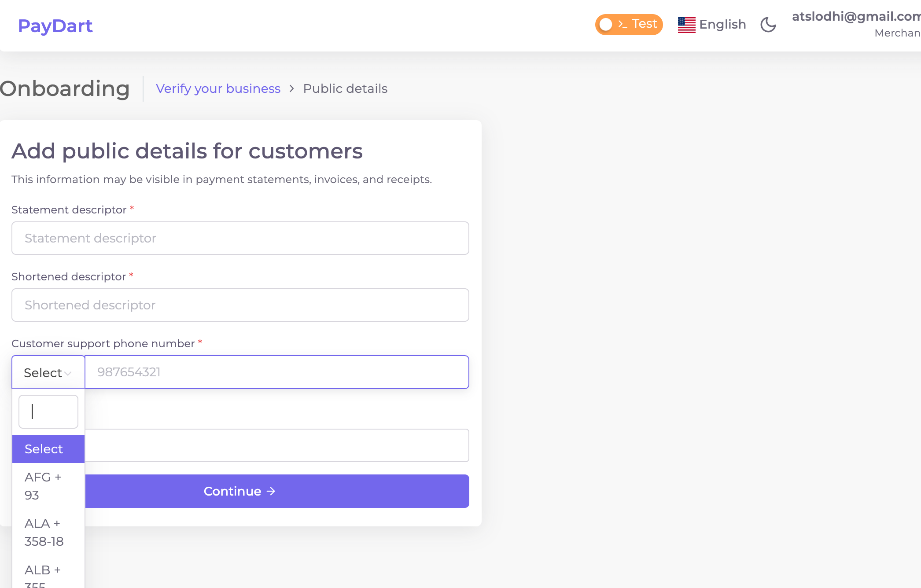
Task: Toggle dark mode moon icon
Action: [x=768, y=25]
